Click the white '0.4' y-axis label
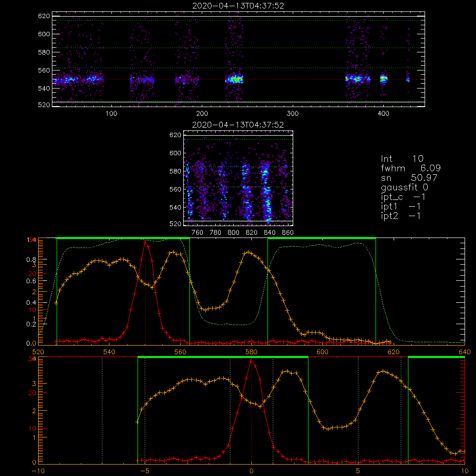476x476 pixels. 32,303
